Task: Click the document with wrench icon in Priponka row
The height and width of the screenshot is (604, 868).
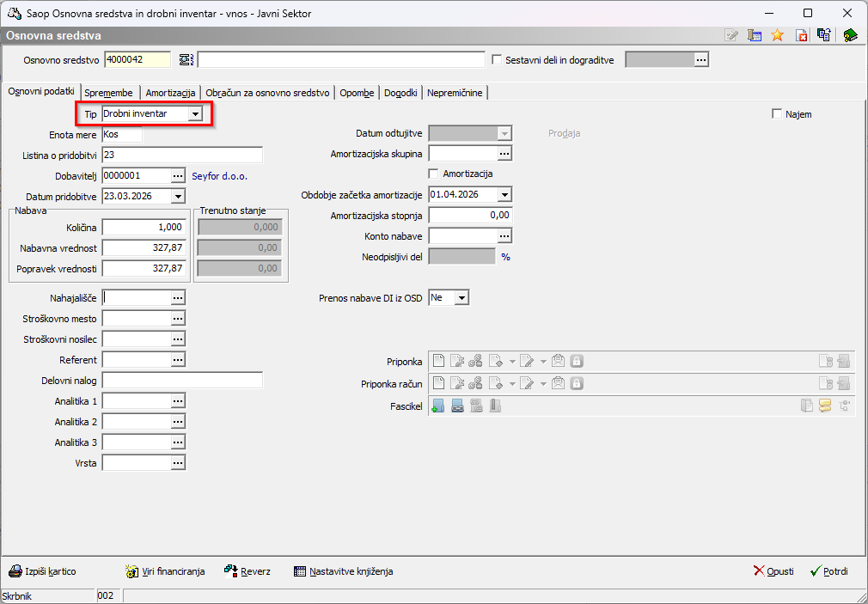Action: click(x=456, y=362)
